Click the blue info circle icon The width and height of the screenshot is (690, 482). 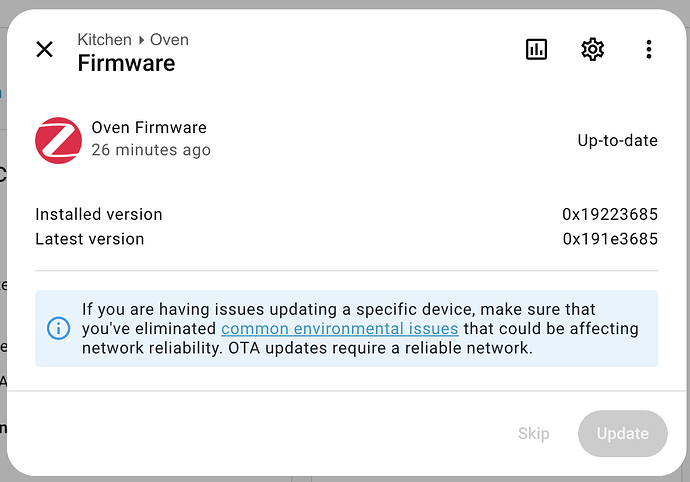pyautogui.click(x=59, y=328)
